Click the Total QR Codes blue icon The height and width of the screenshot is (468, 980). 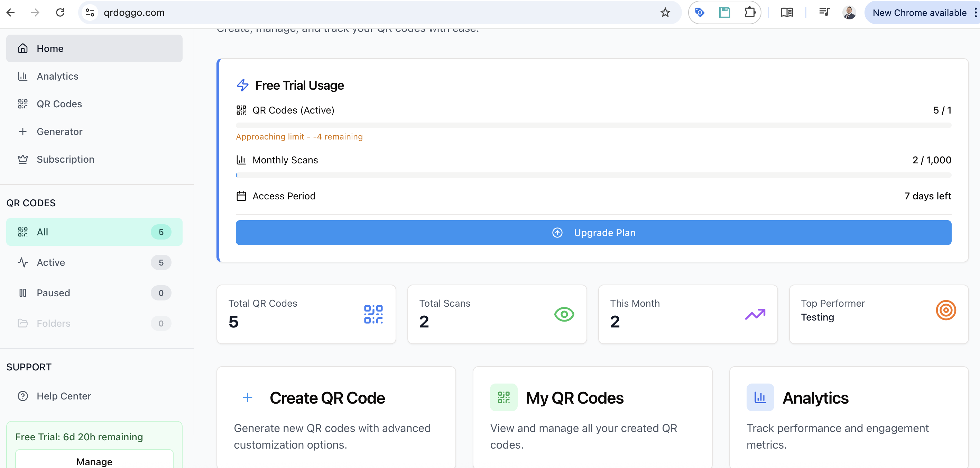[x=373, y=314]
